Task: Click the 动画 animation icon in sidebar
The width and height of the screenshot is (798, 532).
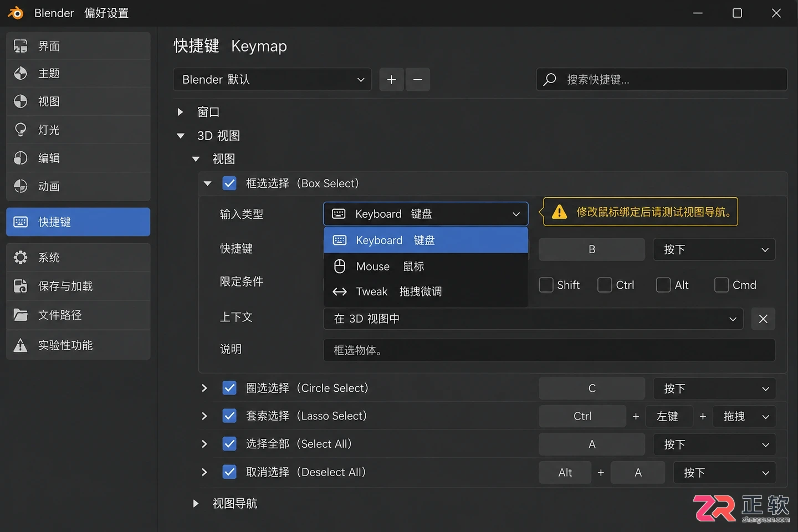Action: [x=21, y=186]
